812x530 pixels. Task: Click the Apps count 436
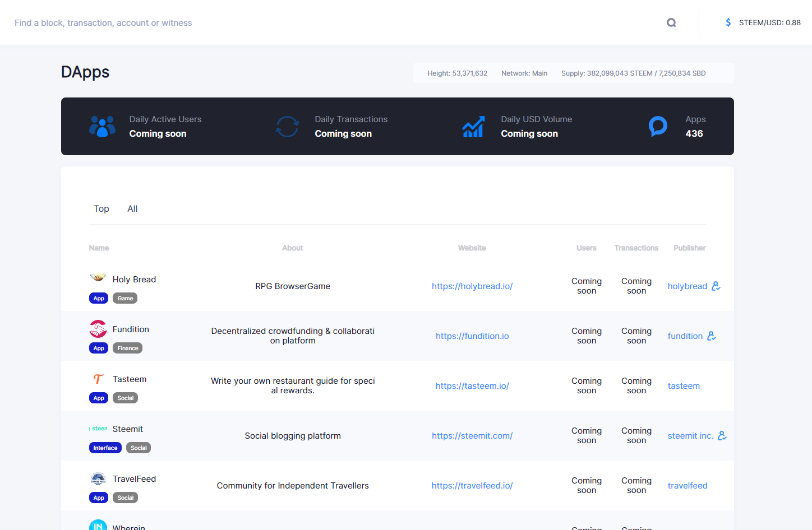coord(694,134)
